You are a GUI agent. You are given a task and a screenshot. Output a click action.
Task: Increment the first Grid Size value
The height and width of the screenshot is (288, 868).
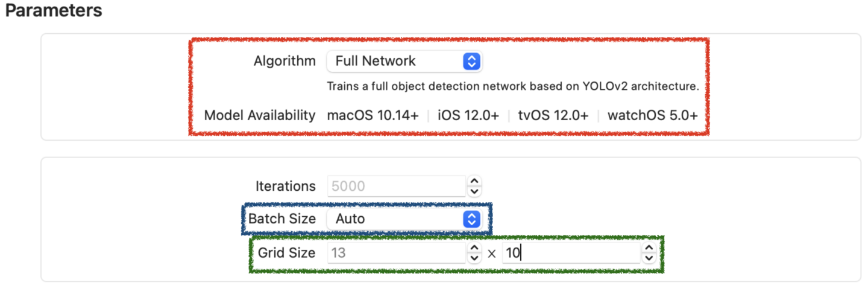tap(474, 248)
